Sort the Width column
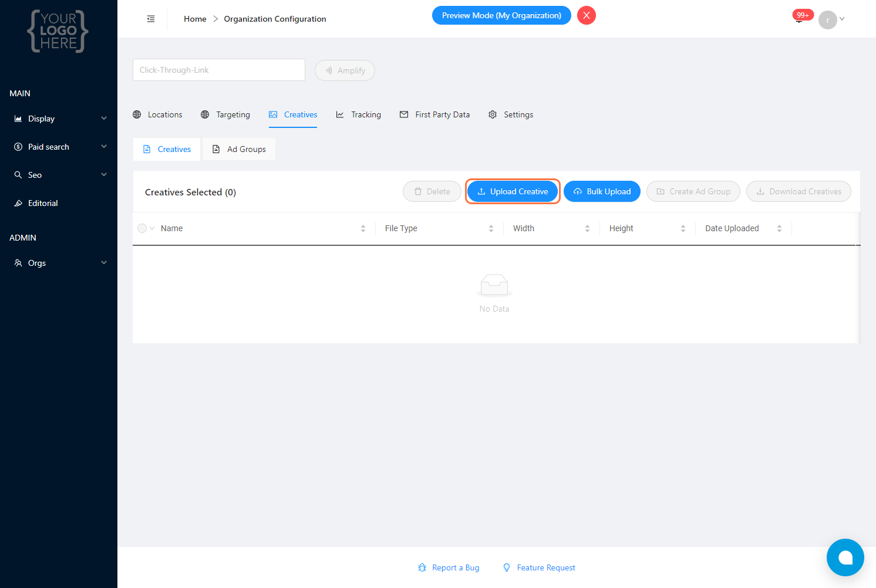 click(x=587, y=228)
